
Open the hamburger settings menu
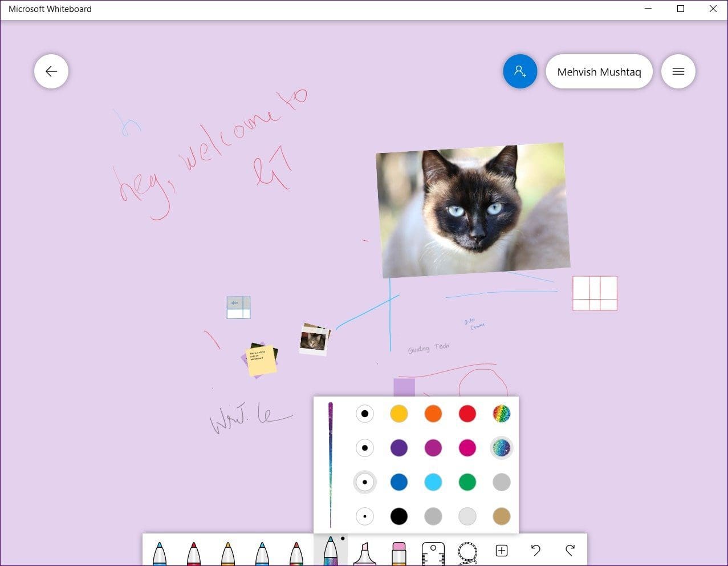click(x=678, y=71)
